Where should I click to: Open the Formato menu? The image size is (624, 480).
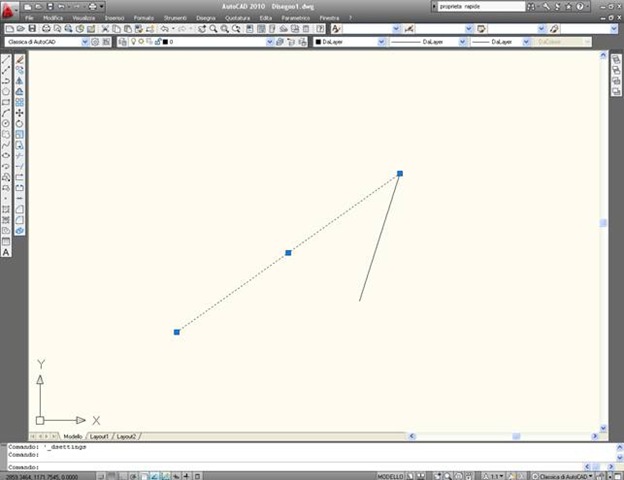click(144, 18)
